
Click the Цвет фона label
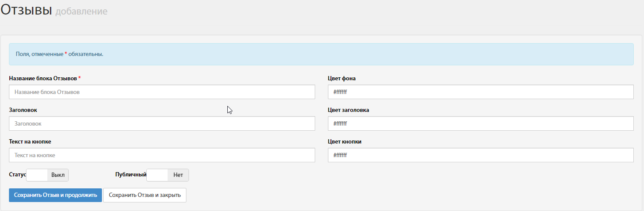342,78
